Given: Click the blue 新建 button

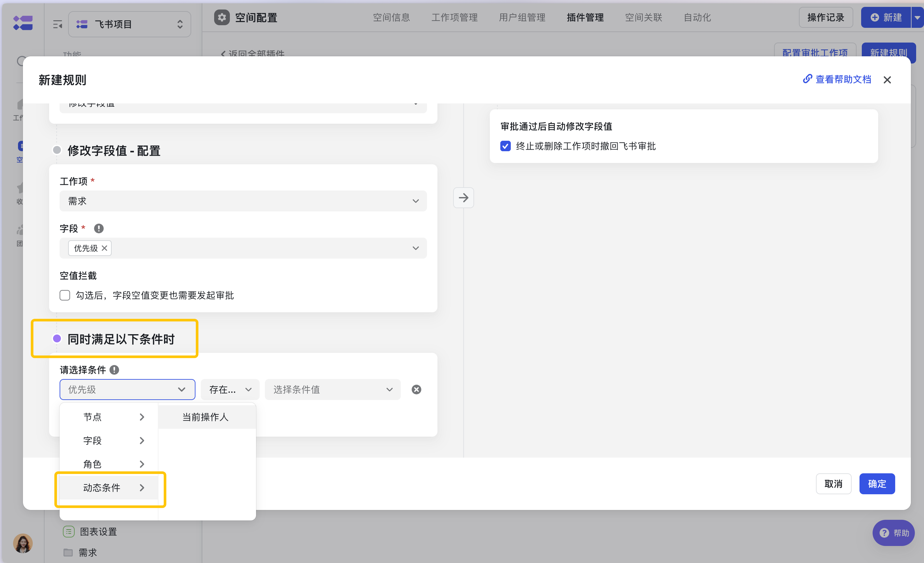Looking at the screenshot, I should (x=886, y=18).
